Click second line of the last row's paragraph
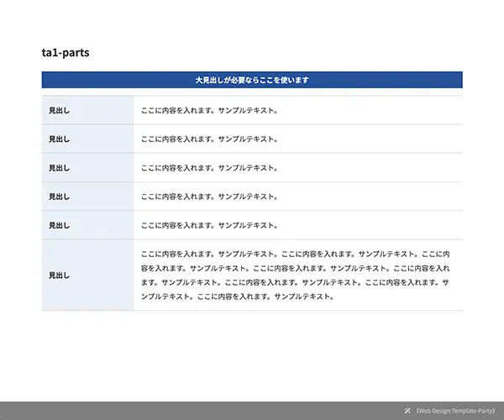Viewport: 504px width, 420px height. (x=294, y=267)
